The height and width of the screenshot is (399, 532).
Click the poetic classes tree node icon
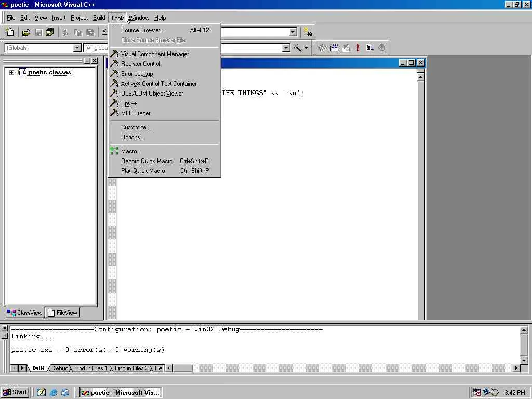point(22,72)
